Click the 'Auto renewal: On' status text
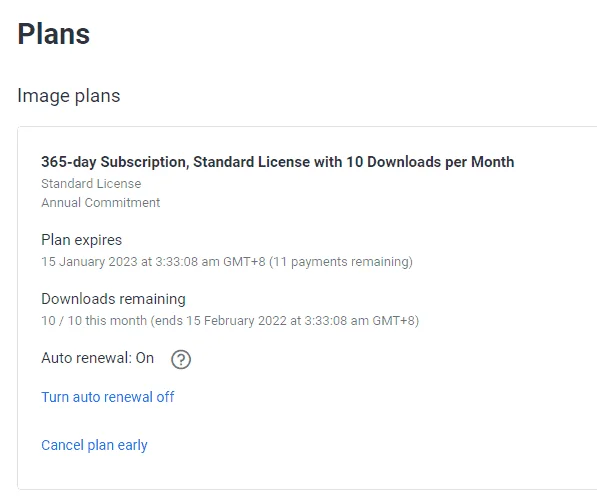Viewport: 597px width, 498px height. (97, 358)
